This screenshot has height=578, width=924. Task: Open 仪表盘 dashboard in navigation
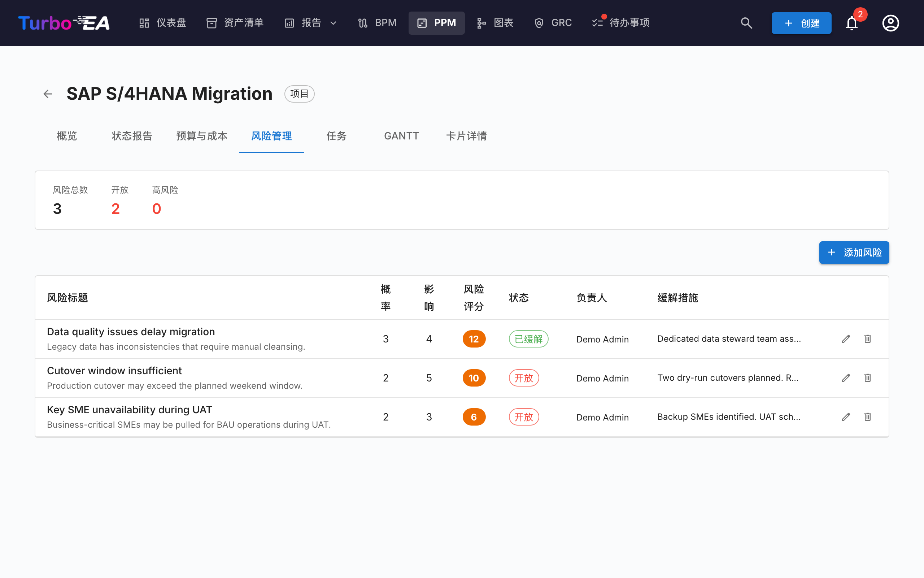point(162,23)
